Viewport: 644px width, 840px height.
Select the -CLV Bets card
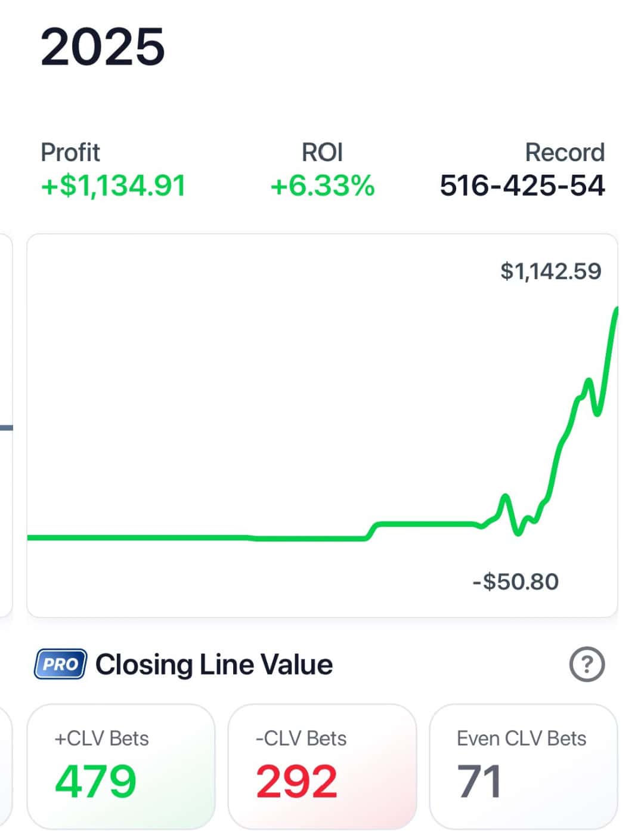coord(322,767)
